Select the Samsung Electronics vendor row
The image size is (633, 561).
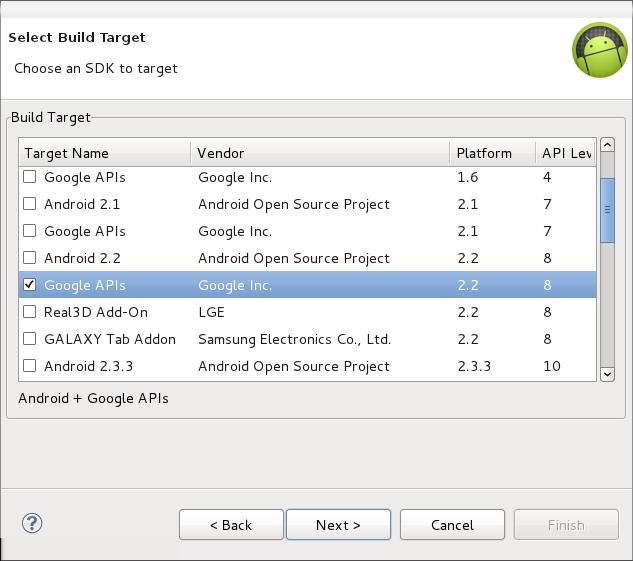coord(307,339)
